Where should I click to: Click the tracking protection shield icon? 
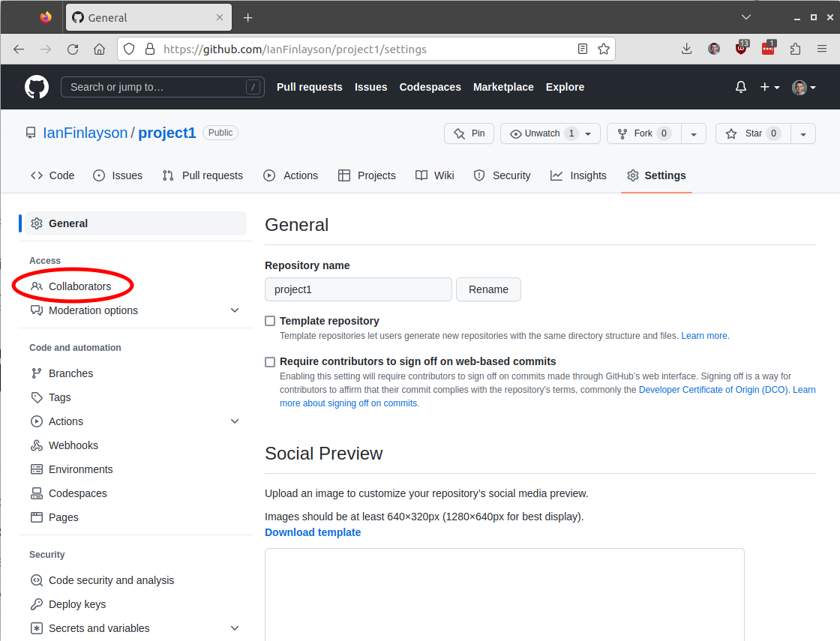point(129,49)
